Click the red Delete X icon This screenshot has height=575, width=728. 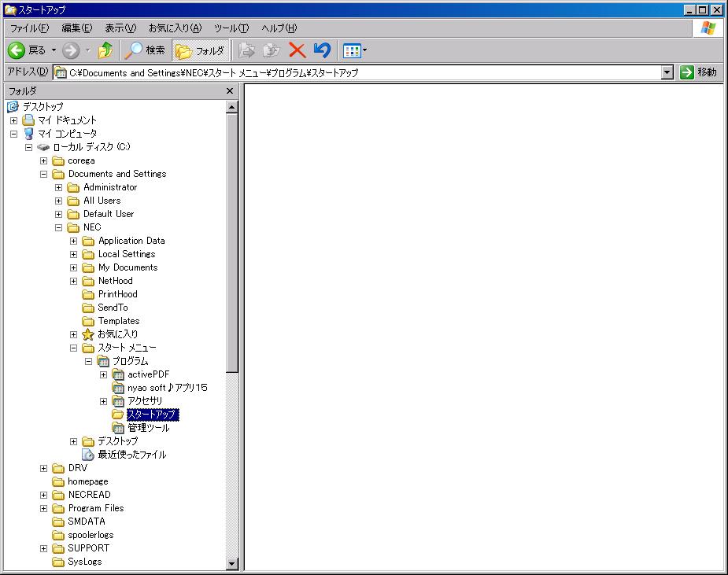pyautogui.click(x=297, y=50)
